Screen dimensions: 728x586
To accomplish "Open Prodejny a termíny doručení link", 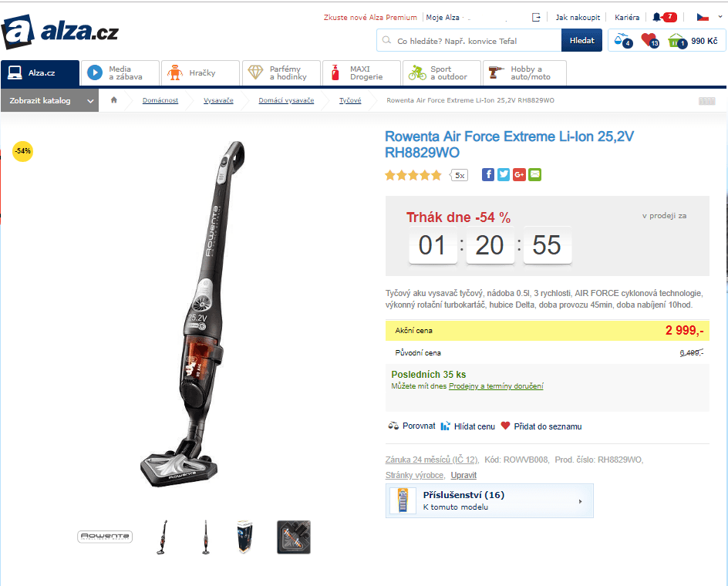I will click(496, 386).
